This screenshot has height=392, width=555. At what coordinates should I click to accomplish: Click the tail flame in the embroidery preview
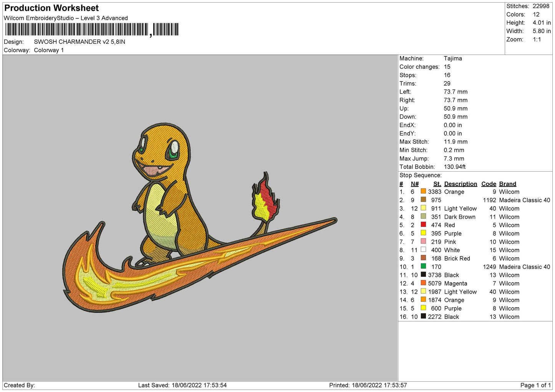coord(265,198)
